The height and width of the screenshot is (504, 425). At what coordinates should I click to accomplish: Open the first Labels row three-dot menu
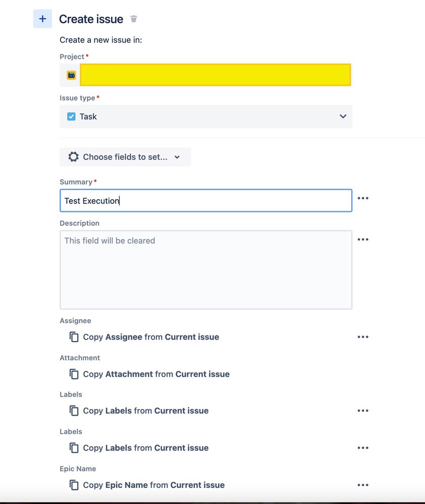pos(363,411)
